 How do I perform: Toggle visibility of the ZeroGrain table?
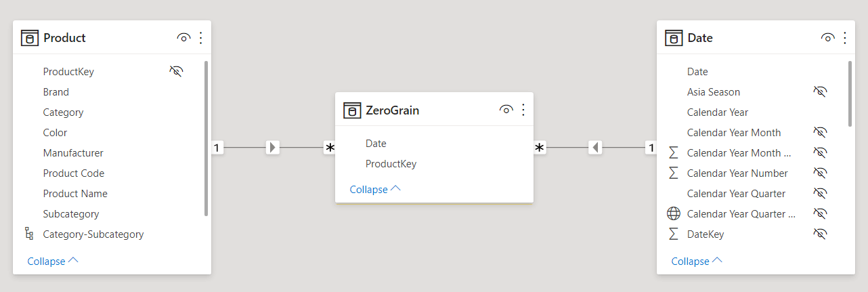tap(506, 110)
